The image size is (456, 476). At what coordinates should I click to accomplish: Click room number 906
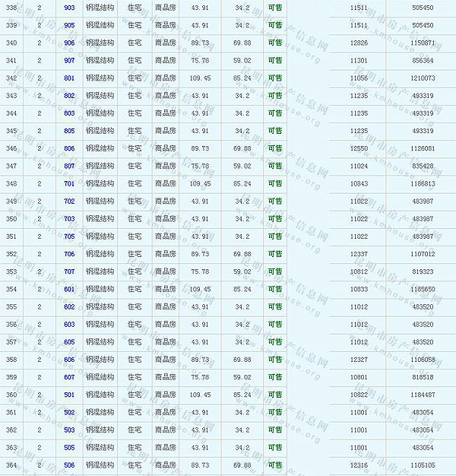pyautogui.click(x=69, y=43)
